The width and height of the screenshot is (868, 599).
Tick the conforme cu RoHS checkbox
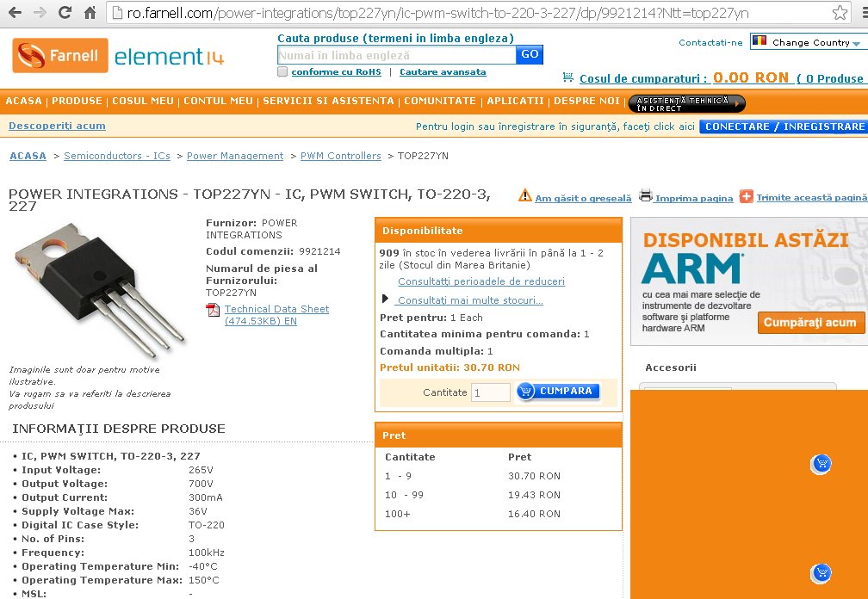coord(282,72)
